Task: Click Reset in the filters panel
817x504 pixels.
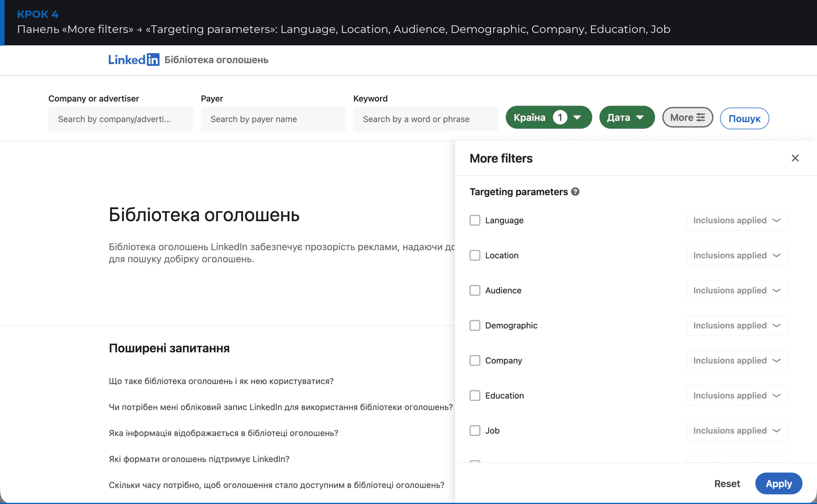Action: tap(727, 484)
